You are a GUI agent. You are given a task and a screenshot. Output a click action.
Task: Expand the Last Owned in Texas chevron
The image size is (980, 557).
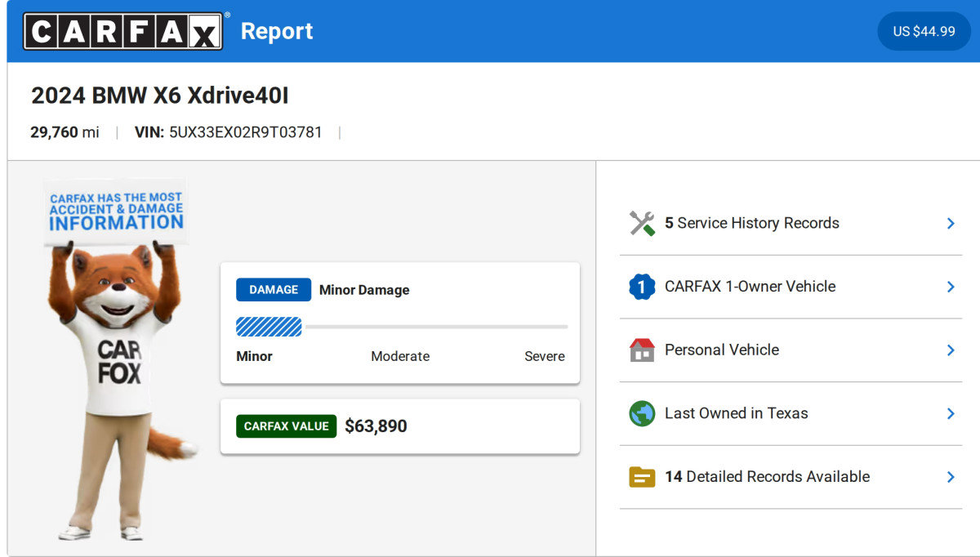(951, 413)
